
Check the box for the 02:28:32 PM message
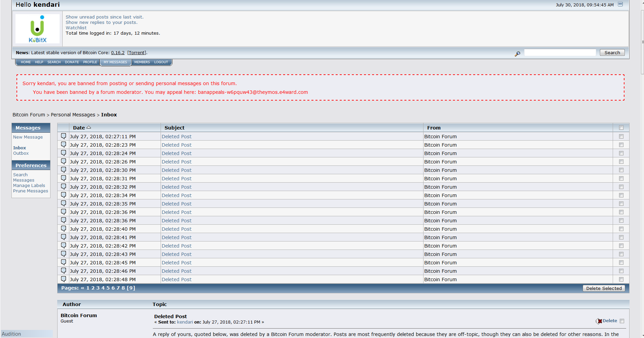tap(621, 187)
